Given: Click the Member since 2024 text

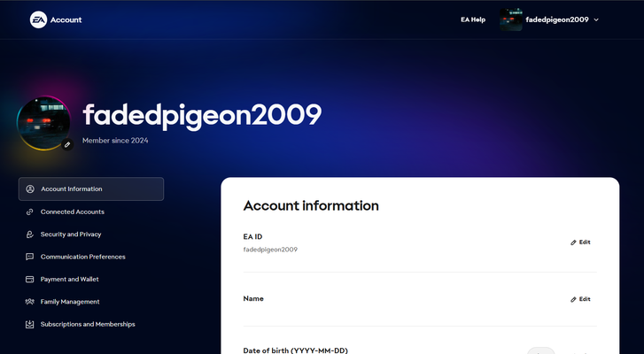Looking at the screenshot, I should [x=115, y=141].
